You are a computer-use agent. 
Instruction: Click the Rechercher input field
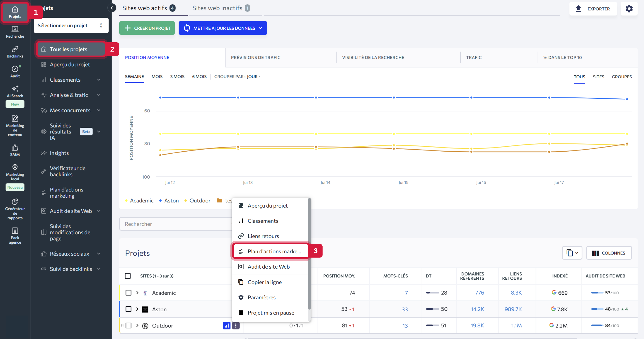pos(176,224)
